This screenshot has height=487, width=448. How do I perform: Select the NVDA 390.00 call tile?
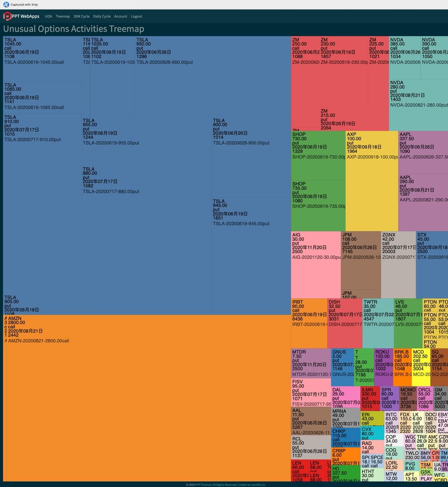434,58
